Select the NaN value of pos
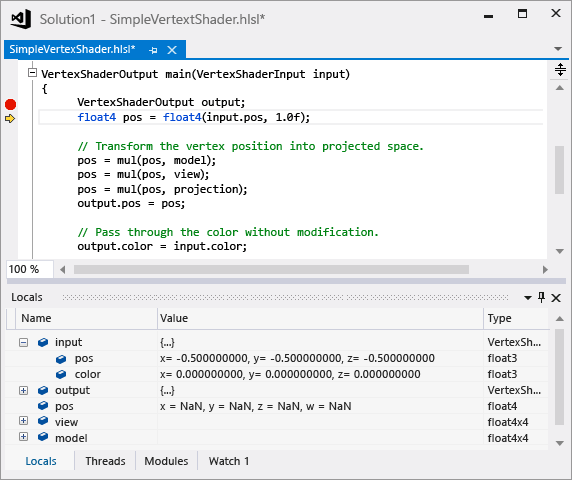Screen dimensions: 572x480 pyautogui.click(x=255, y=406)
